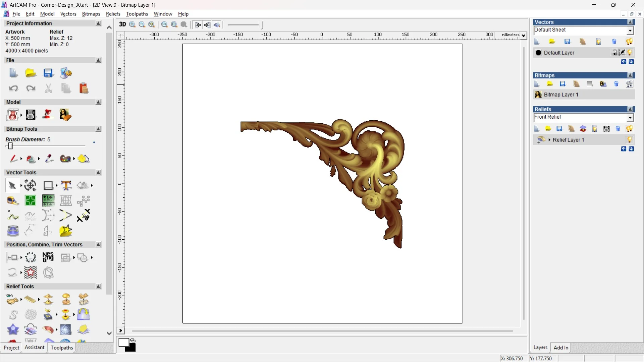Collapse the Bitmap Tools panel section
Viewport: 644px width, 362px height.
click(98, 129)
